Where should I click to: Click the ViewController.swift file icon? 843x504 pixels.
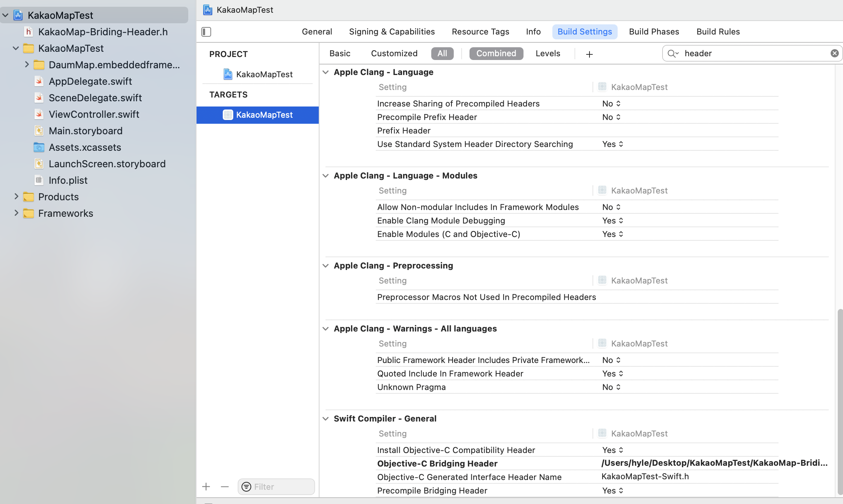(39, 114)
